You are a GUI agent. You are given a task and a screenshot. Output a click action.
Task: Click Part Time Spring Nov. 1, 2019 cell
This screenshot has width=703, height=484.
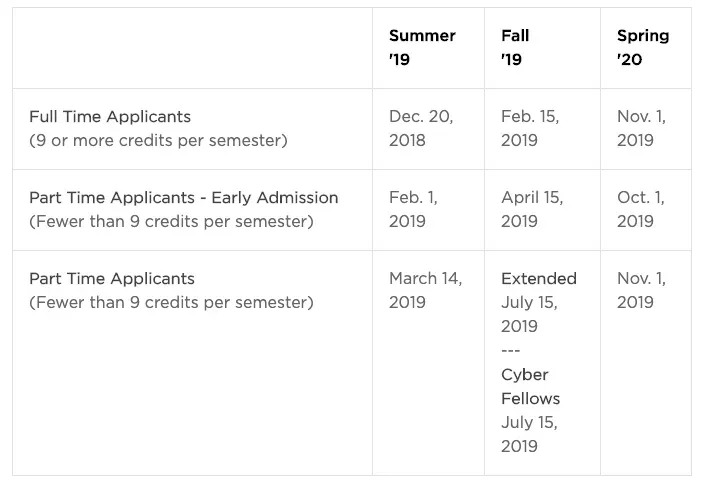(641, 290)
